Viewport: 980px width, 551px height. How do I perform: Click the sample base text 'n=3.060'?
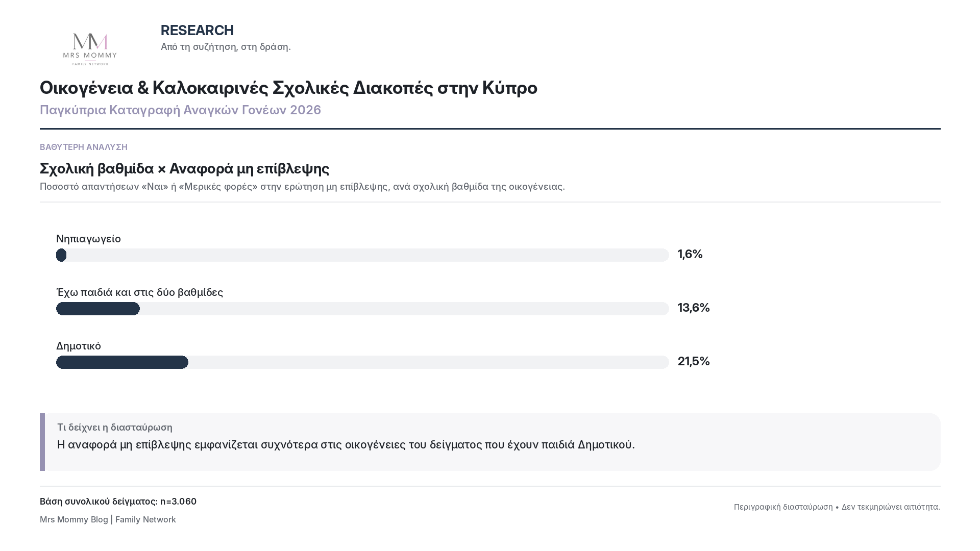178,502
